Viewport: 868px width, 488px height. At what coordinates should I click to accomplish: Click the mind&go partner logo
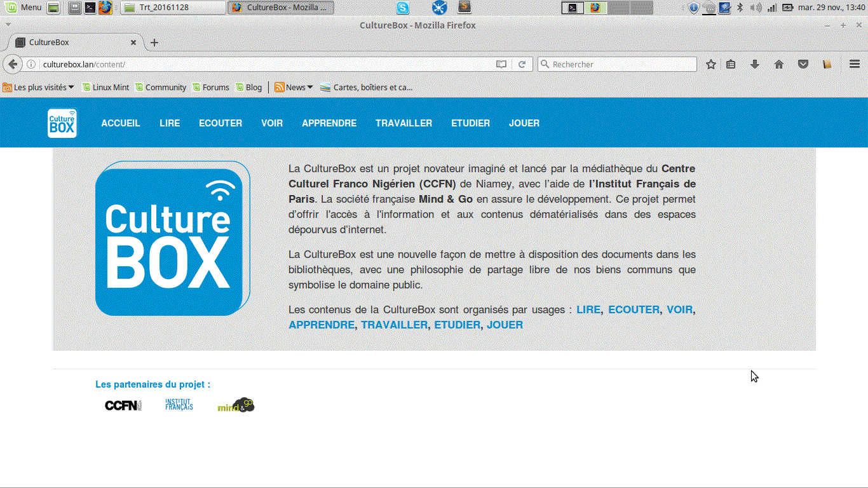[x=236, y=405]
